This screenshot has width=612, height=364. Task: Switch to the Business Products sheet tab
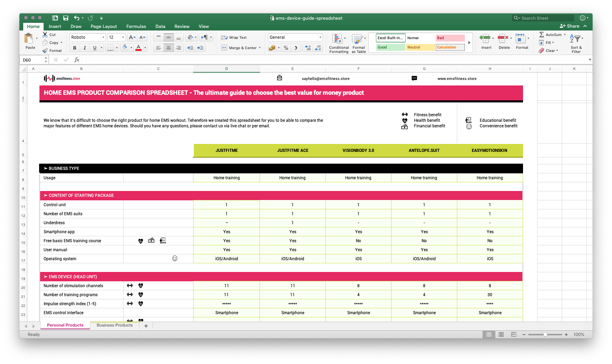[115, 325]
